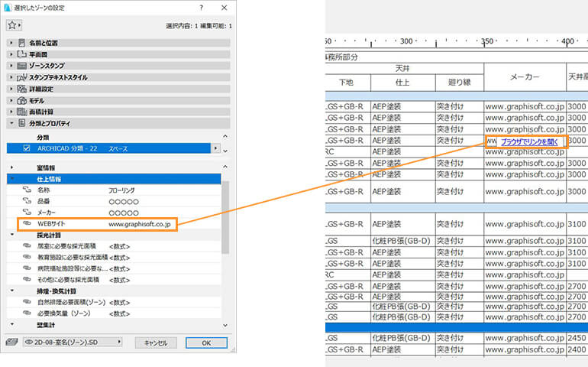Click the 名前と位置 panel icon
Viewport: 588px width, 367px height.
(x=21, y=43)
